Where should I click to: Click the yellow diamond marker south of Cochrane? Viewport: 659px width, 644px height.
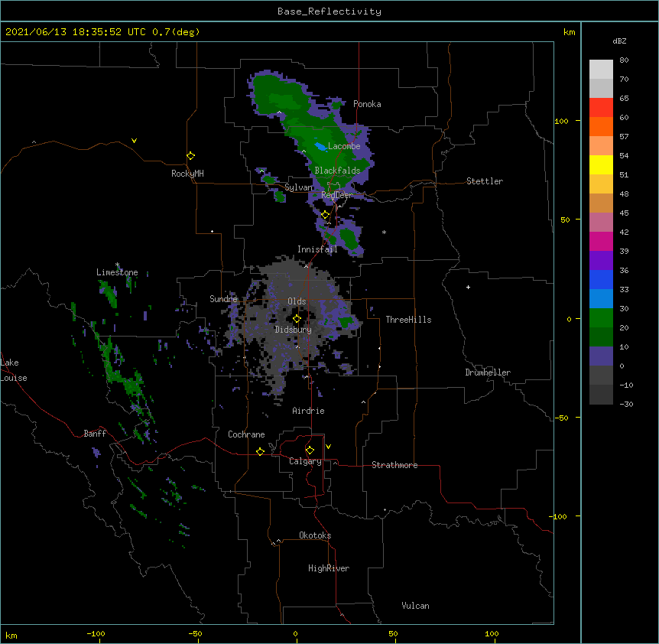click(x=260, y=451)
